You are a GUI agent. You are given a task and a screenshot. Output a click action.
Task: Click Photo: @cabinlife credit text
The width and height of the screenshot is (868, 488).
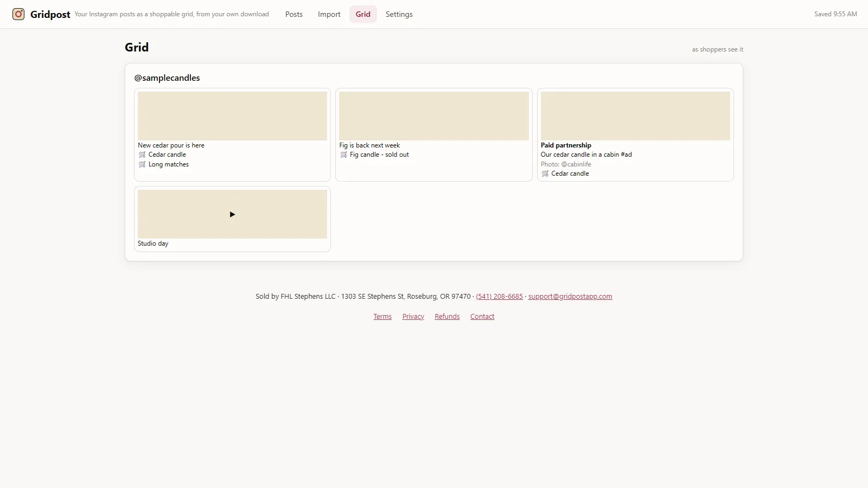[566, 164]
